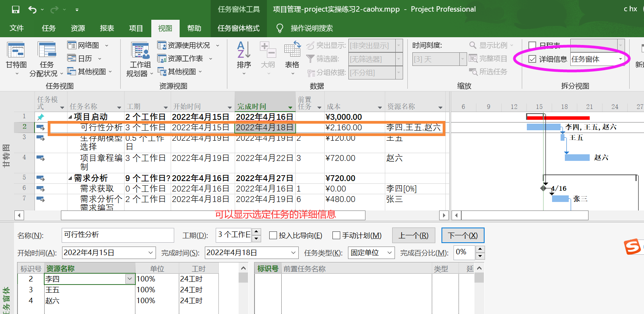Click Entire Project (完整项目) icon
The width and height of the screenshot is (644, 314).
(x=473, y=59)
